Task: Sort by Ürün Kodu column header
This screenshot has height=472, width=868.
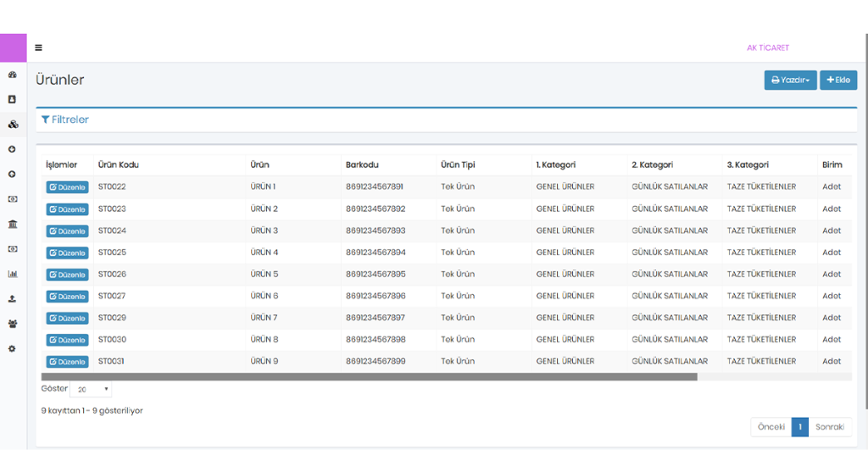Action: pyautogui.click(x=119, y=164)
